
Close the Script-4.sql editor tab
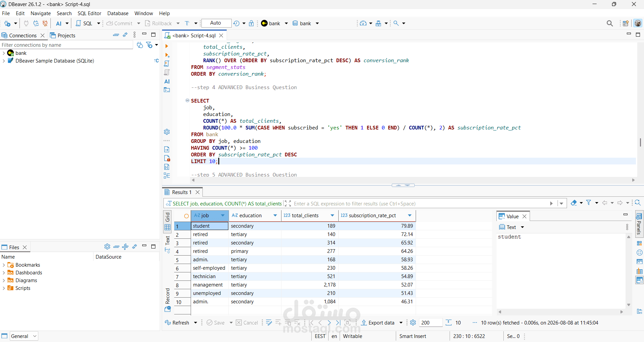pyautogui.click(x=221, y=36)
